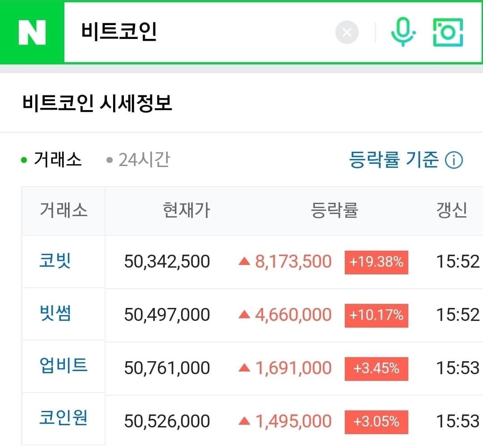Click the 현재가 column header
This screenshot has height=448, width=483.
click(x=186, y=211)
